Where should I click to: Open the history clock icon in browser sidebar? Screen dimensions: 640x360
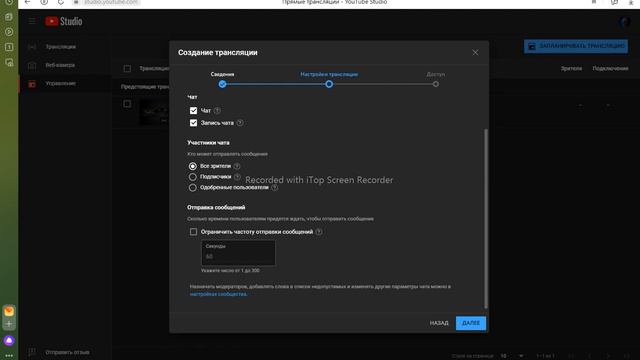tap(9, 2)
